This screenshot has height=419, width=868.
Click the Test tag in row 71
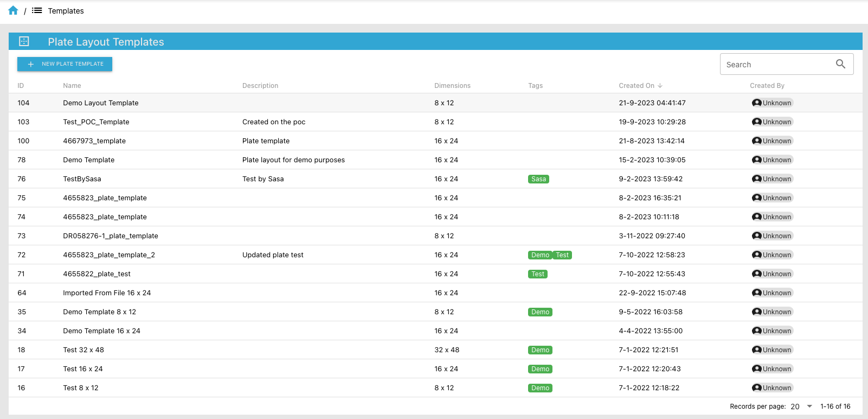pyautogui.click(x=538, y=274)
